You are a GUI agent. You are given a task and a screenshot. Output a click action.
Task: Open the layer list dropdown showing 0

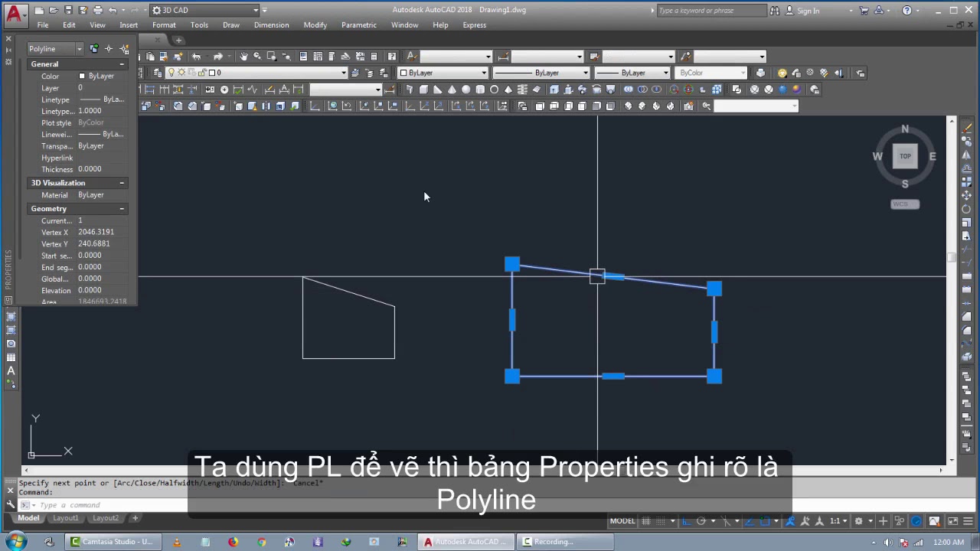coord(257,73)
